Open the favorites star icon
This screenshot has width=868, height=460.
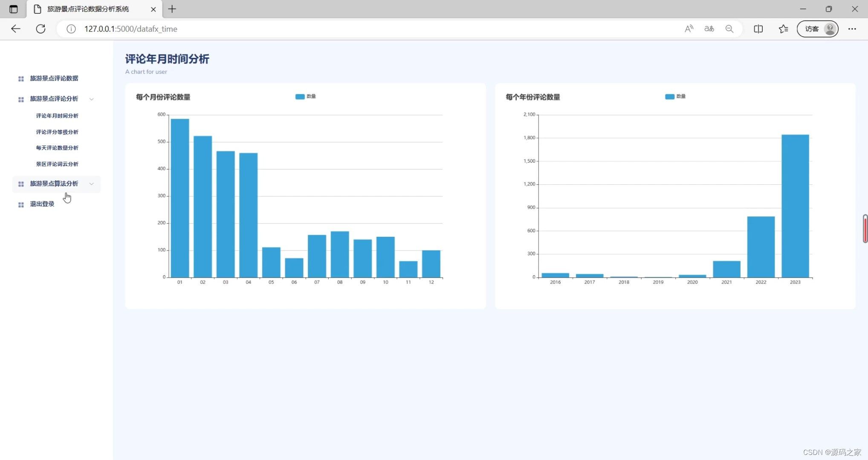[783, 29]
